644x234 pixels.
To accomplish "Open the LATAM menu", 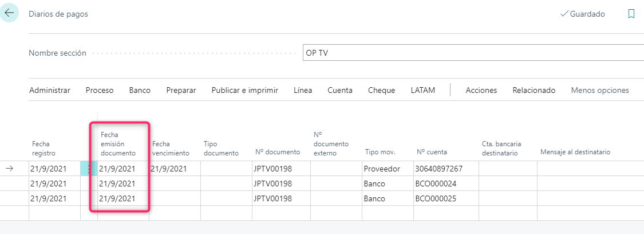I will tap(422, 91).
